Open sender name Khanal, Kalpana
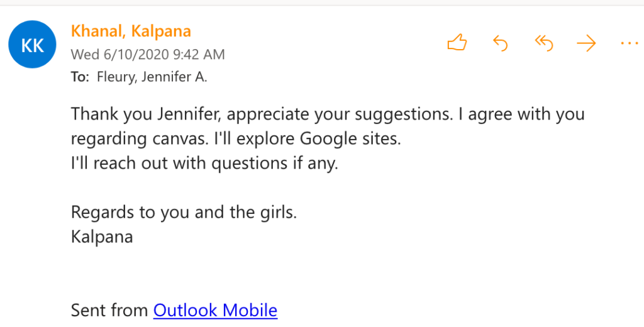 131,31
